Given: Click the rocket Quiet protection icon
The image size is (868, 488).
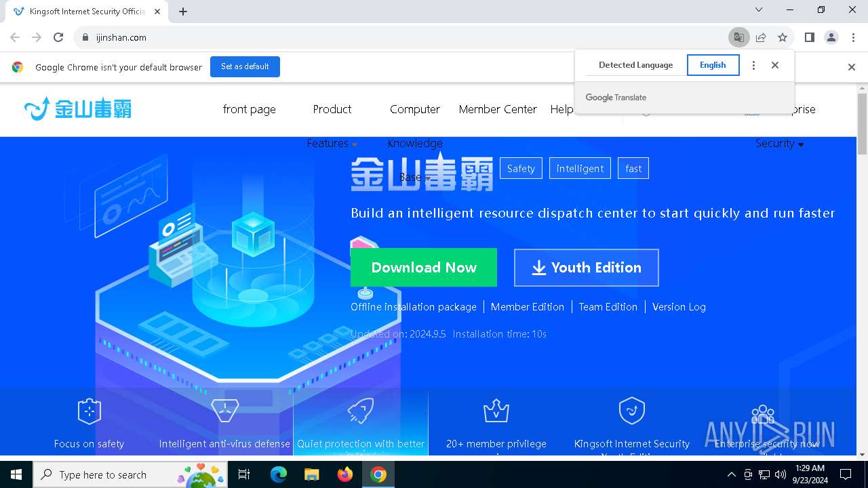Looking at the screenshot, I should pos(360,411).
